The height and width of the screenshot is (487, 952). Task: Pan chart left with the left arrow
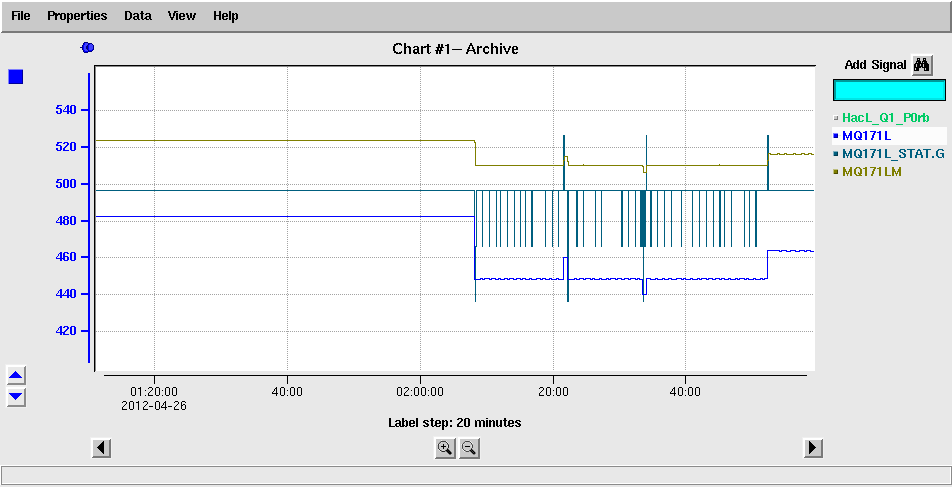coord(101,448)
